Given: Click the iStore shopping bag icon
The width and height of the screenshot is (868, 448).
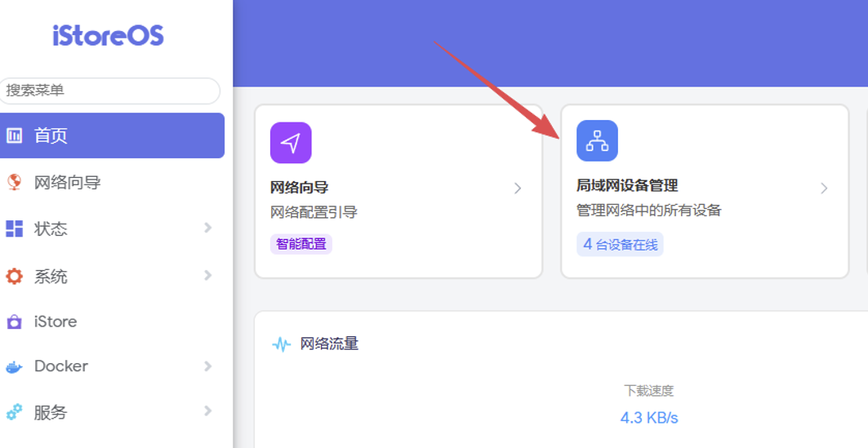Looking at the screenshot, I should (15, 322).
